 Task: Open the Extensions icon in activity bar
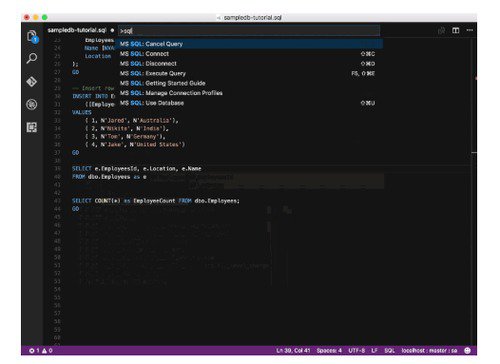pos(32,127)
